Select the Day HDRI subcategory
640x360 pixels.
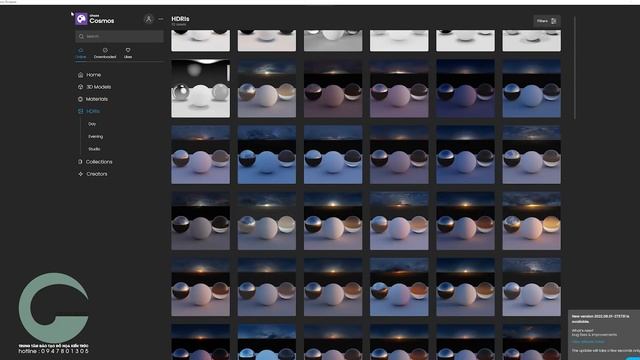[x=92, y=124]
